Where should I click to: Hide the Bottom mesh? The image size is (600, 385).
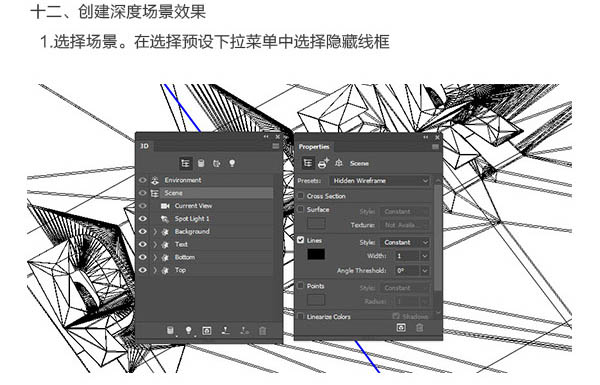[143, 257]
